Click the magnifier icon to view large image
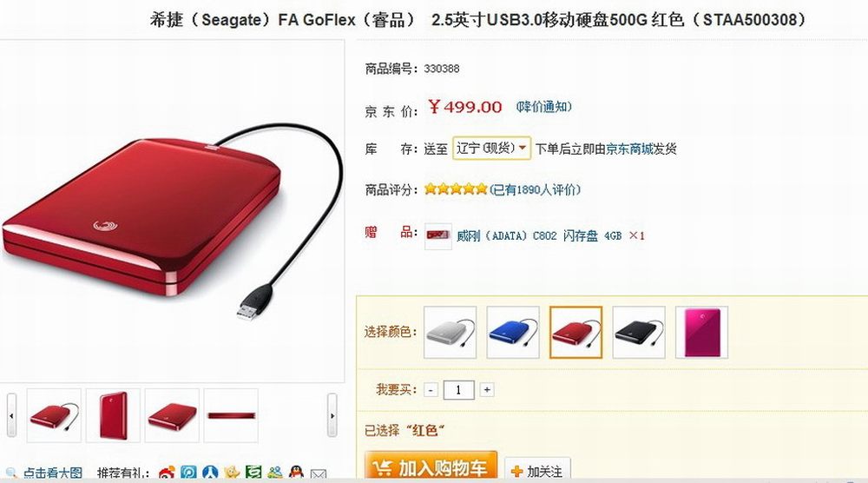 coord(11,473)
